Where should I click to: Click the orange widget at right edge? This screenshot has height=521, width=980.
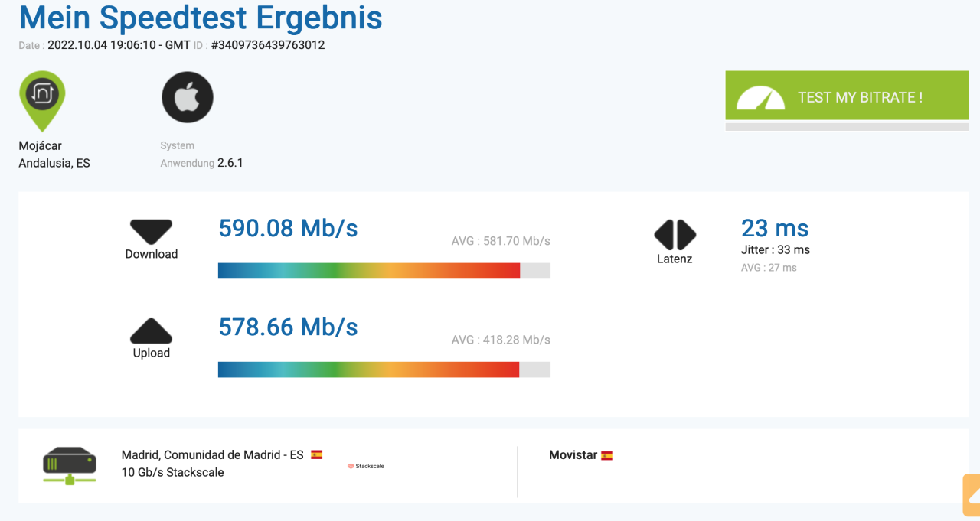coord(971,495)
